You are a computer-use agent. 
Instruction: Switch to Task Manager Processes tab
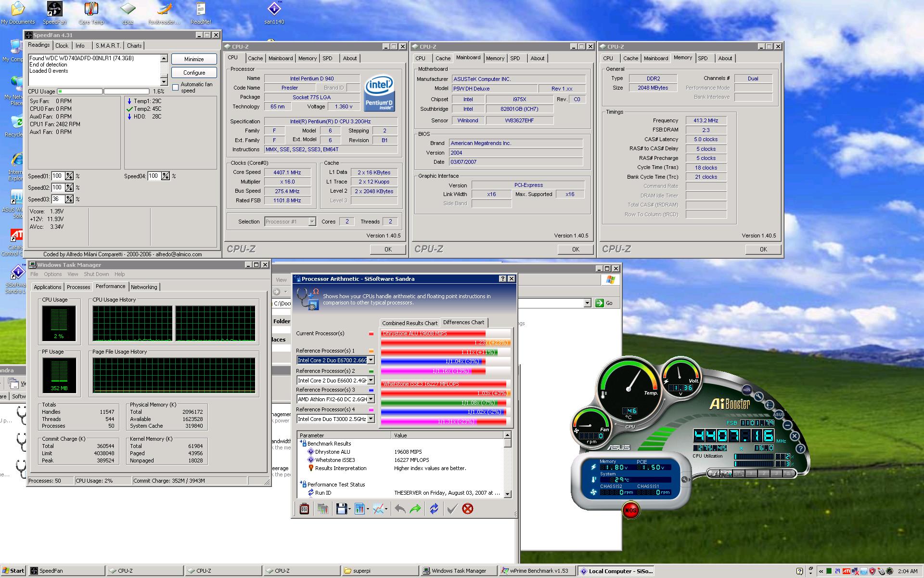(78, 287)
